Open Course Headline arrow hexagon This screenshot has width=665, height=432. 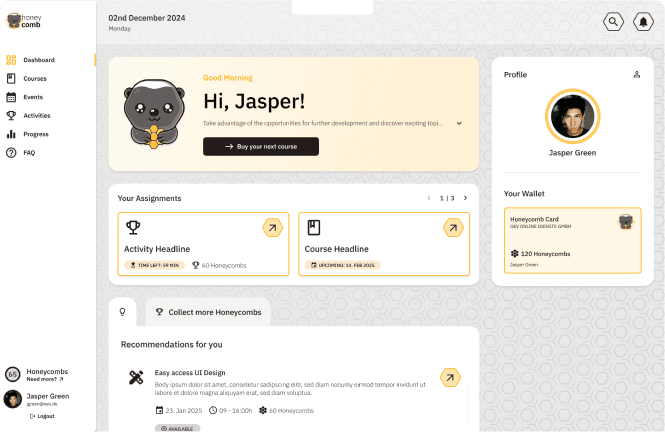point(453,228)
